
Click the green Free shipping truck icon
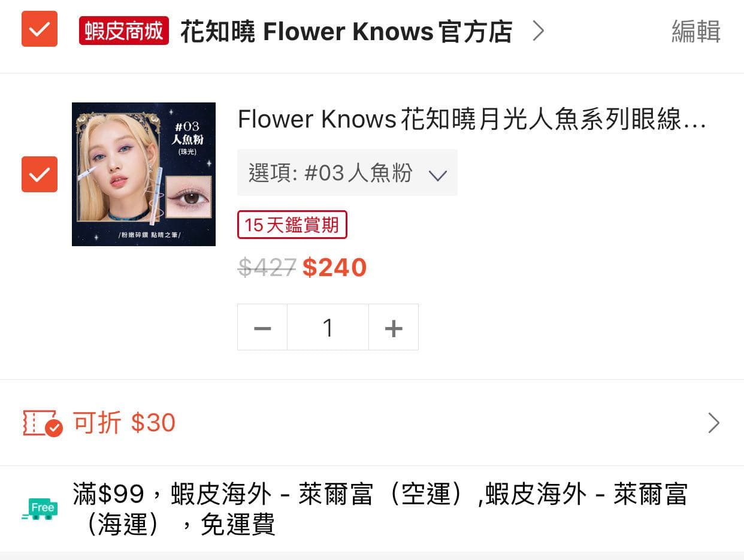[40, 509]
